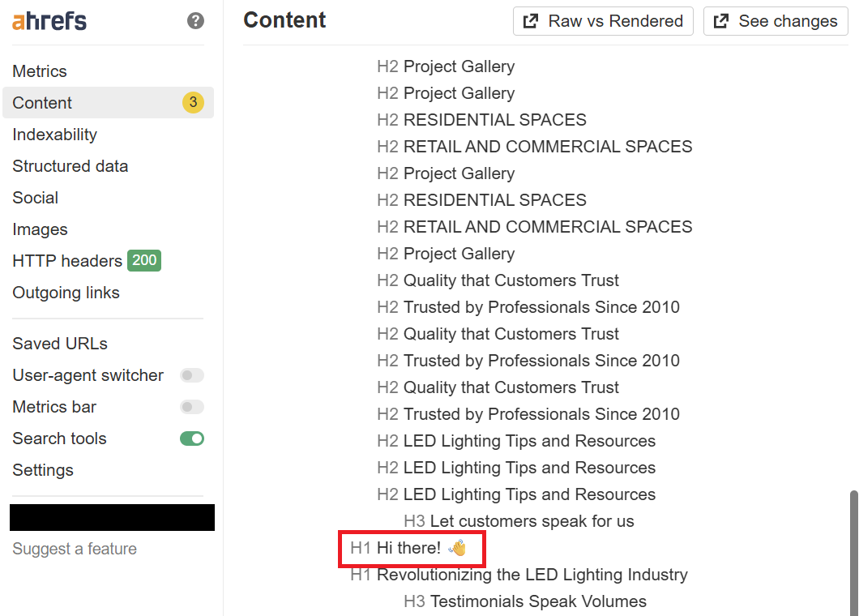Open the Outgoing links section
The width and height of the screenshot is (859, 616).
coord(66,293)
